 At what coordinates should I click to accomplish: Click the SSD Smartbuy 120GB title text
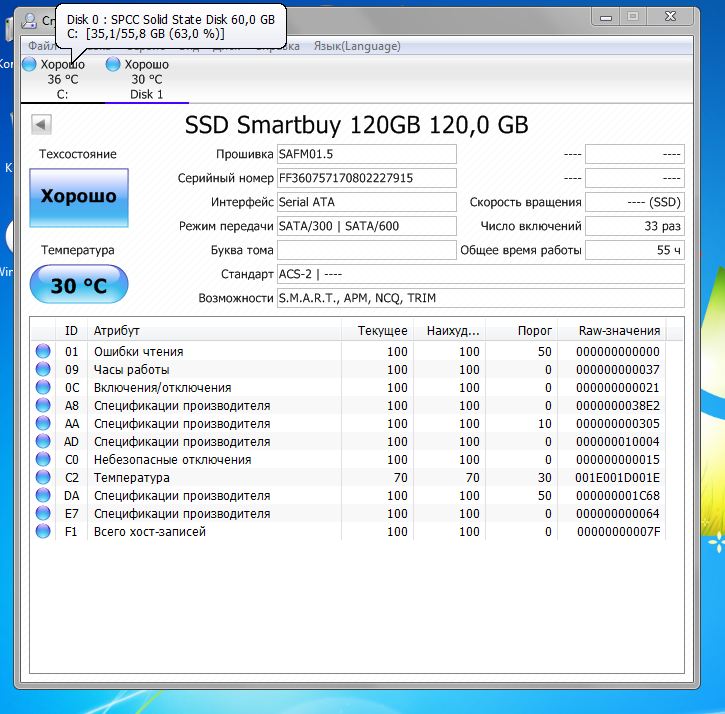tap(356, 125)
